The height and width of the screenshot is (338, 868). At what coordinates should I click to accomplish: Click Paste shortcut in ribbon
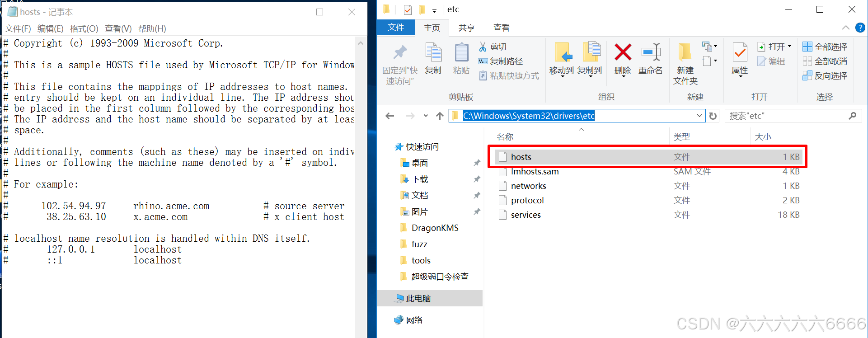pyautogui.click(x=509, y=75)
